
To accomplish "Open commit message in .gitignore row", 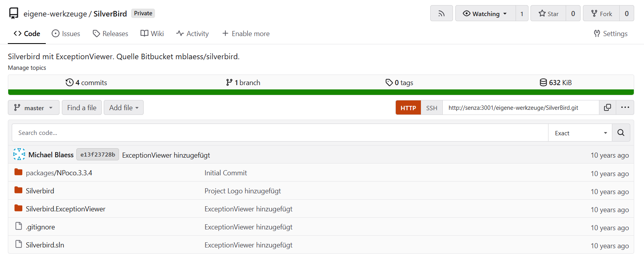I will click(x=248, y=227).
